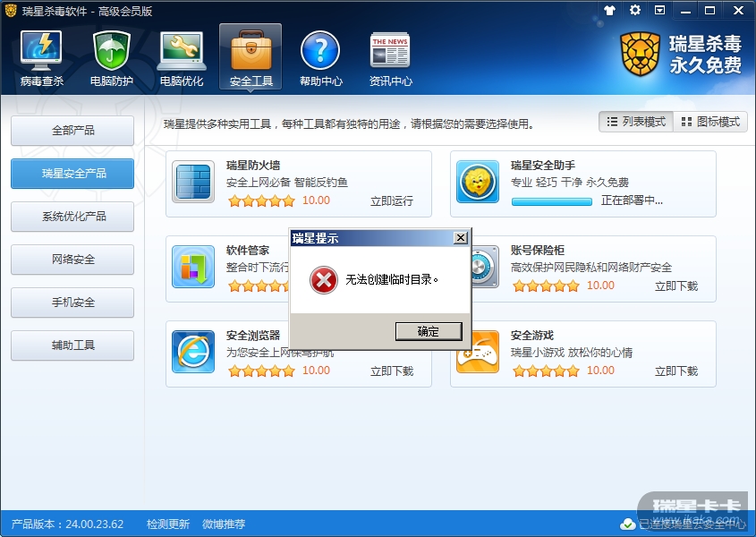Viewport: 756px width, 537px height.
Task: Open the title bar dropdown menu icon
Action: (x=659, y=10)
